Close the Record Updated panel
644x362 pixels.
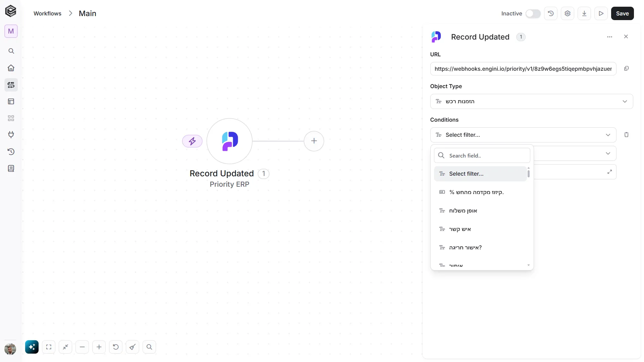click(626, 37)
